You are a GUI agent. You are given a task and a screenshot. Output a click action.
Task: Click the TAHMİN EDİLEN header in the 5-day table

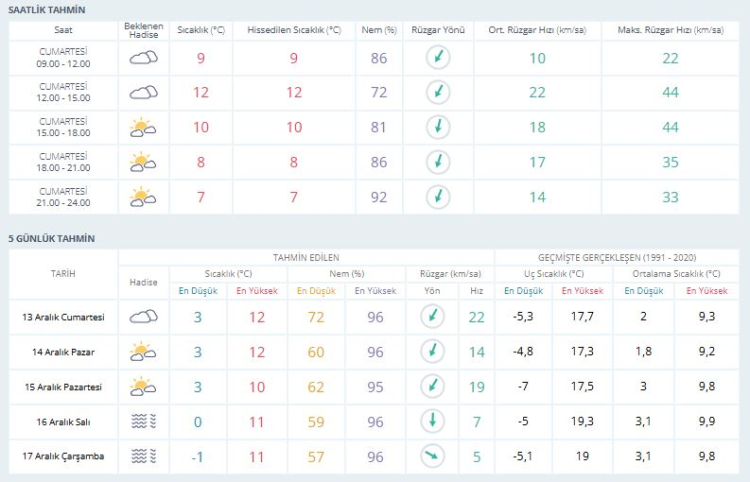click(x=305, y=257)
